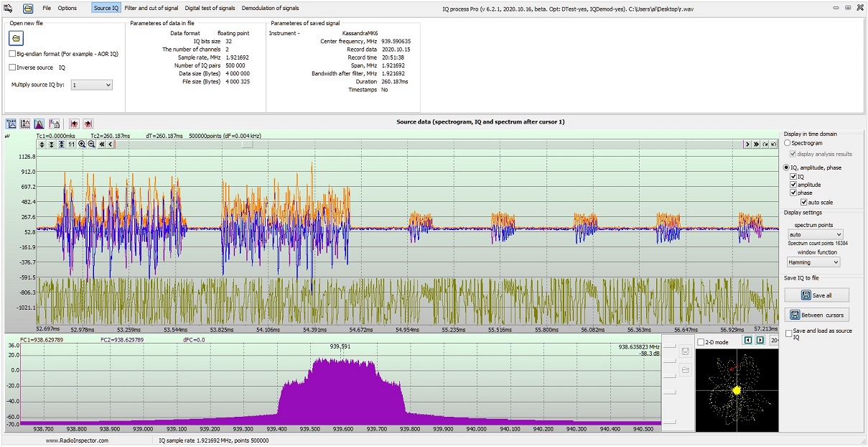Enable the 2-D mode checkbox
The image size is (868, 447).
pos(701,342)
